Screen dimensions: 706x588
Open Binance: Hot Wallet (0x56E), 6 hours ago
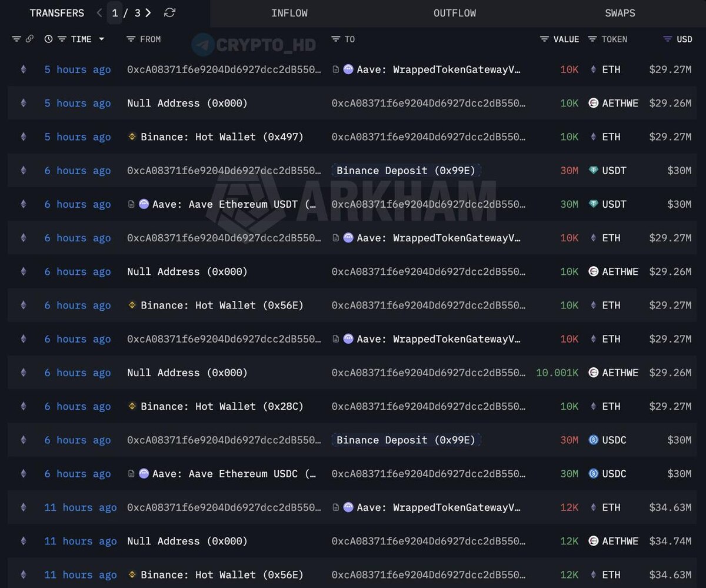tap(222, 305)
